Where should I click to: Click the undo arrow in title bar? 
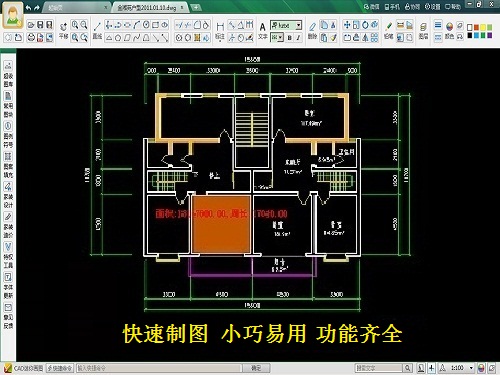click(x=29, y=7)
